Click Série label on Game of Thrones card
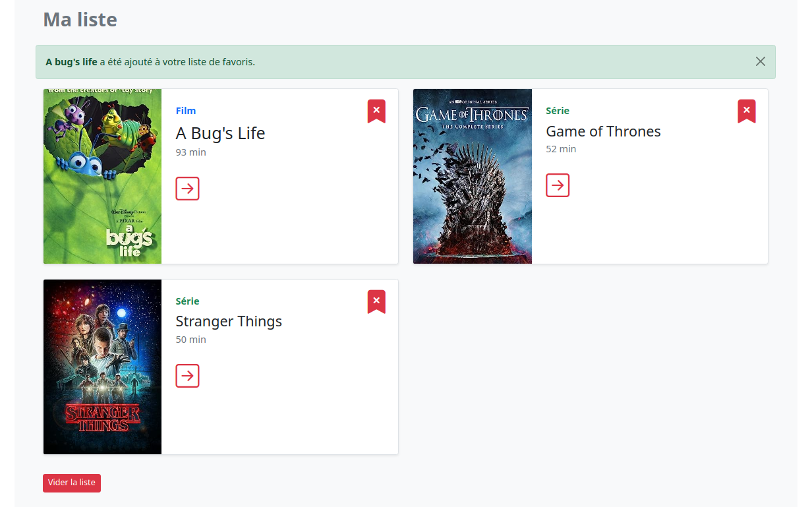This screenshot has height=507, width=812. click(558, 111)
